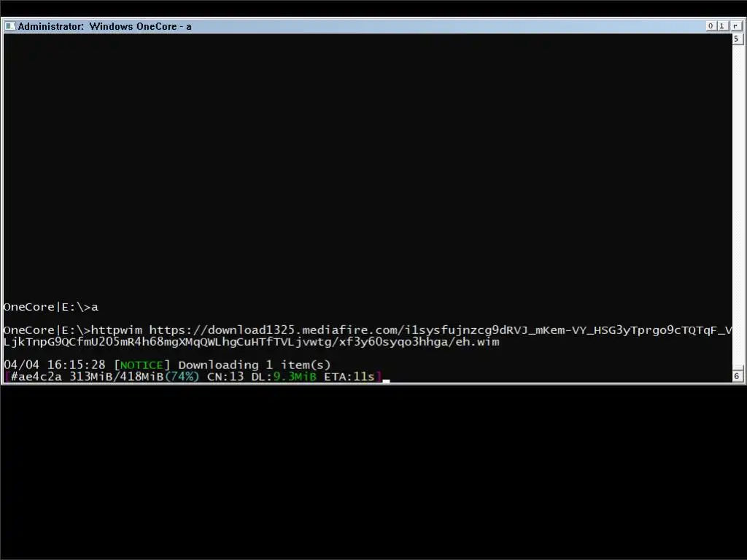
Task: Click the URL continuation ending in 'eh.wim'
Action: [251, 342]
